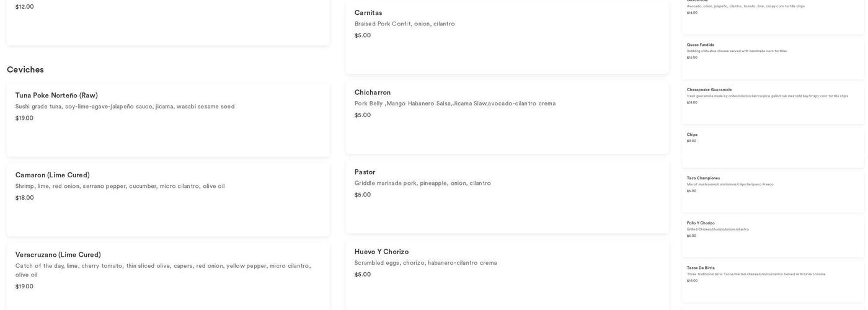Click the Tacos De Birria $16.00 price
868x310 pixels.
692,281
